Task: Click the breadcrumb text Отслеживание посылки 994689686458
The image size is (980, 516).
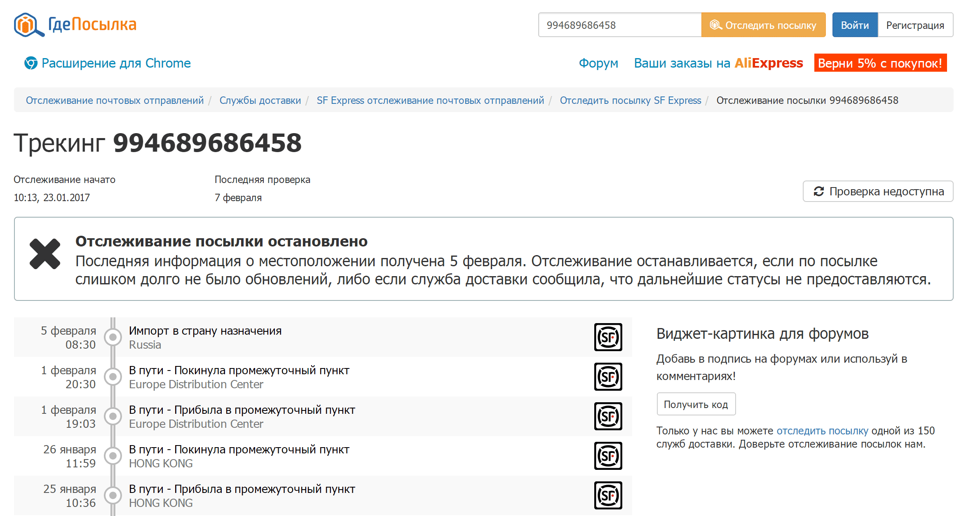Action: [807, 100]
